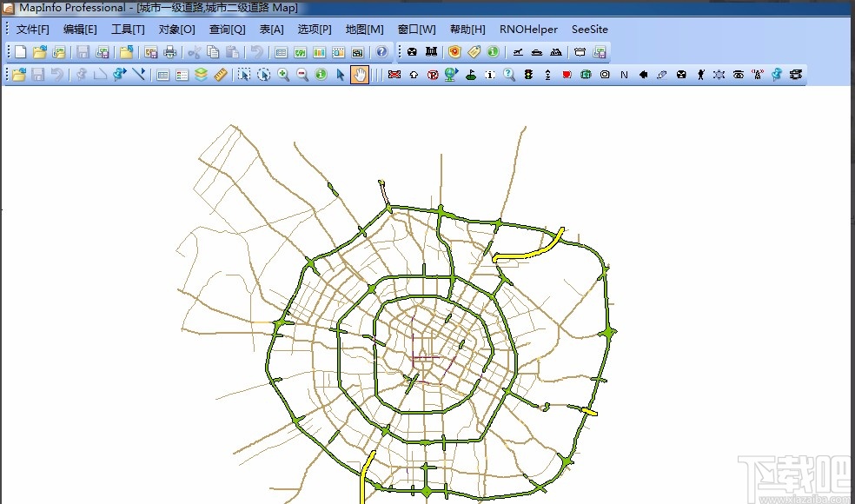855x504 pixels.
Task: Open the 窗口[W] menu
Action: [416, 30]
